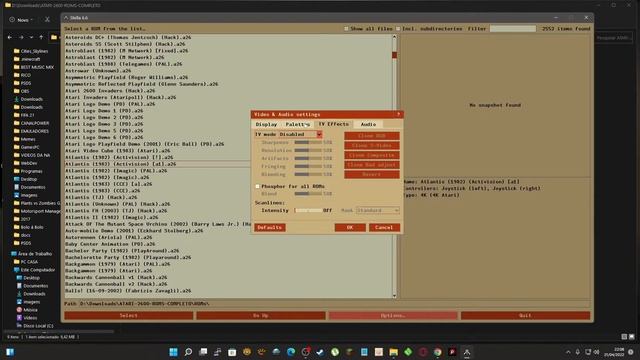Click the Phosphor Blend slider

point(307,193)
